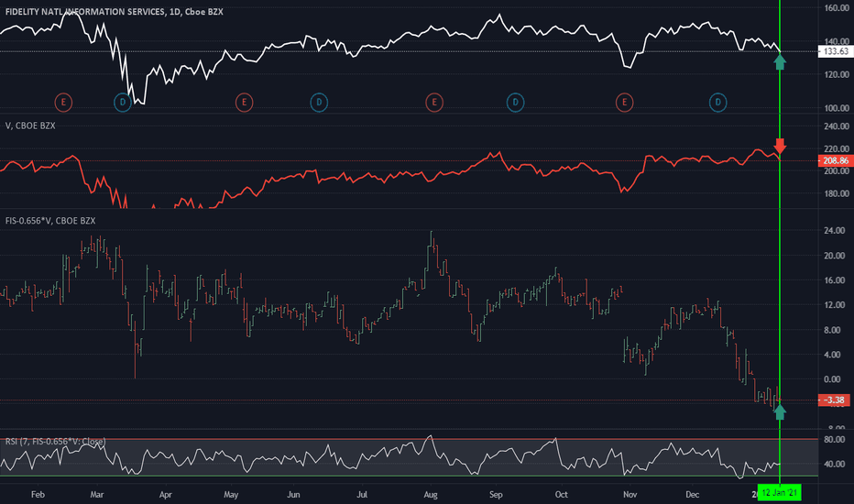Screen dimensions: 854x504
Task: Click the 16.00 spread axis value
Action: (835, 280)
